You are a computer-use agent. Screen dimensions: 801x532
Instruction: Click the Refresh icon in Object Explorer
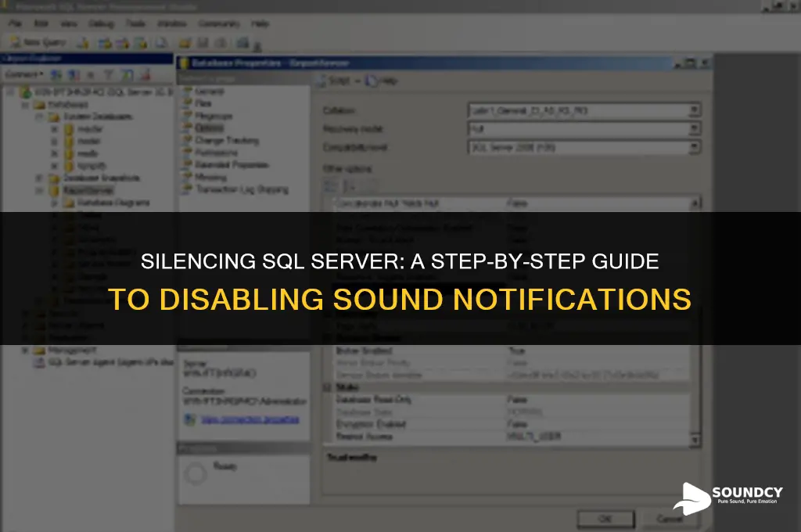pyautogui.click(x=128, y=75)
